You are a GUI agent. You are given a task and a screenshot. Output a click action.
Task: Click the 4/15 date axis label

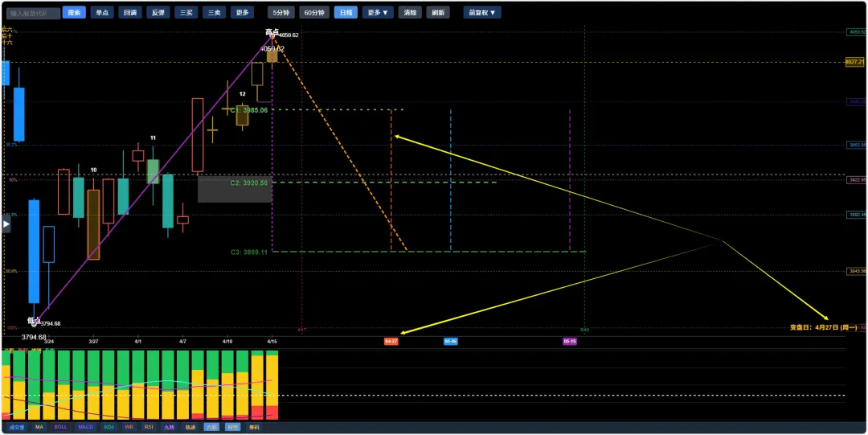pyautogui.click(x=272, y=342)
